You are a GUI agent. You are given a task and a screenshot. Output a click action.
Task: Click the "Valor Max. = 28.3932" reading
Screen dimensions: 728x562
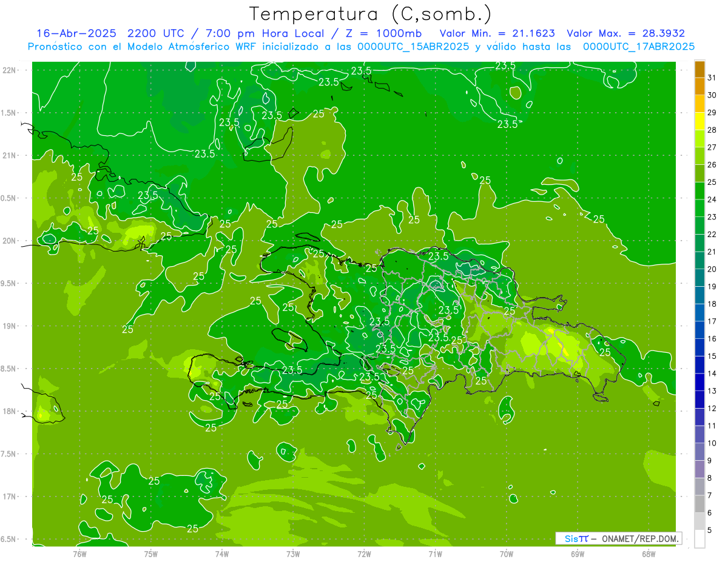625,34
